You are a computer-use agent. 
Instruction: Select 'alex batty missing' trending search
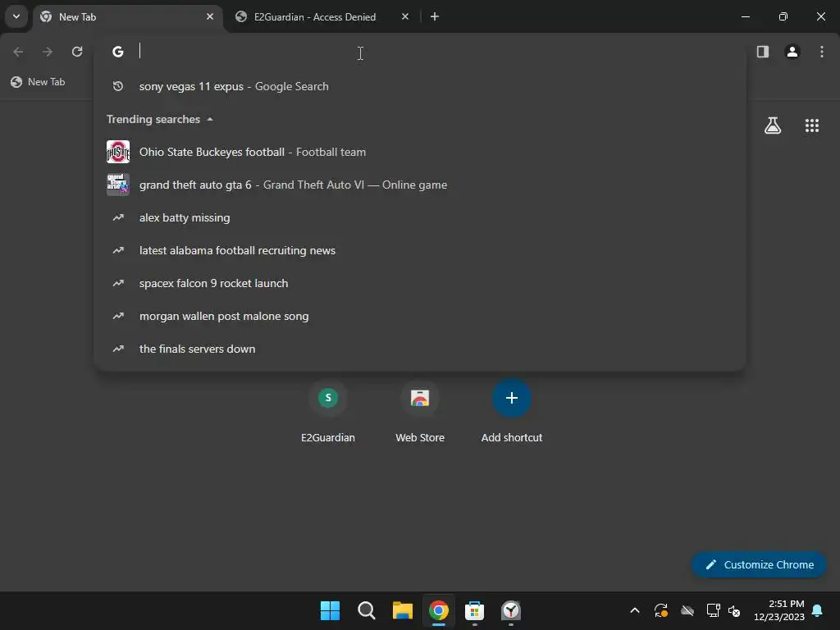point(420,217)
